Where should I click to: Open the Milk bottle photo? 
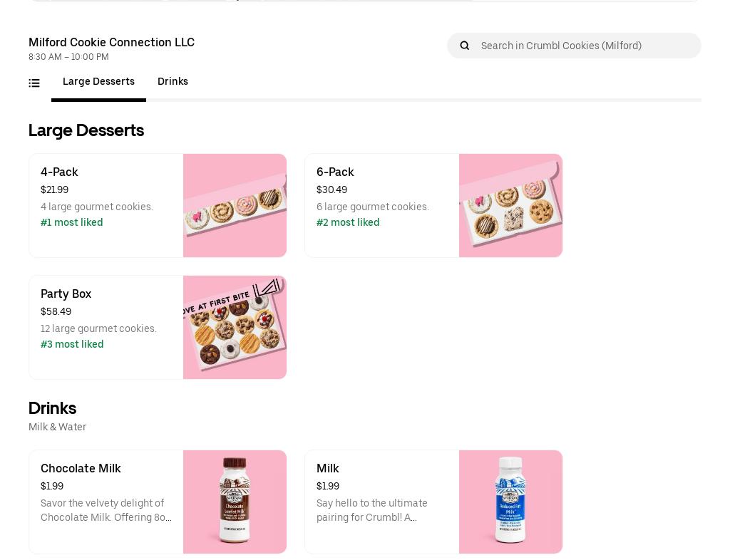(510, 502)
